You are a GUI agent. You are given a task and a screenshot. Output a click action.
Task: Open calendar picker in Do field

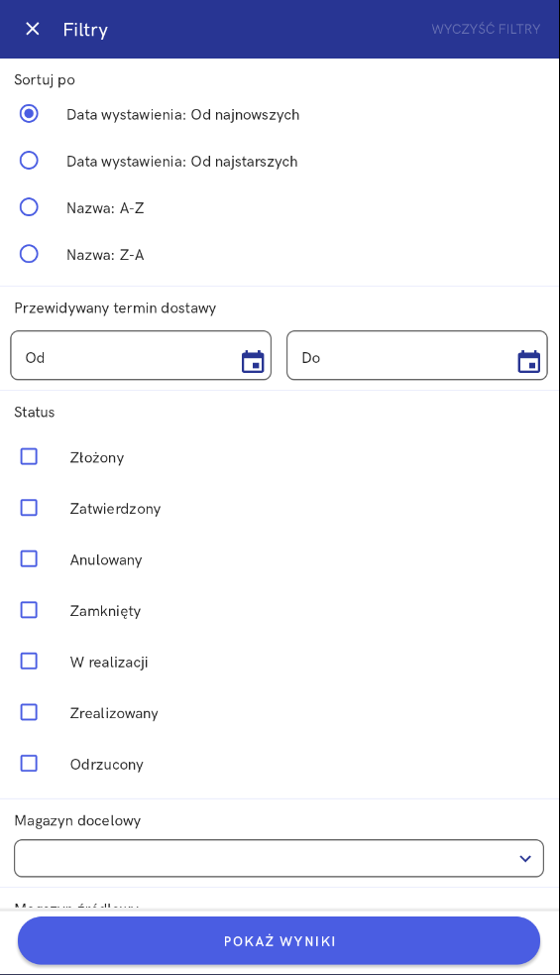(x=529, y=361)
